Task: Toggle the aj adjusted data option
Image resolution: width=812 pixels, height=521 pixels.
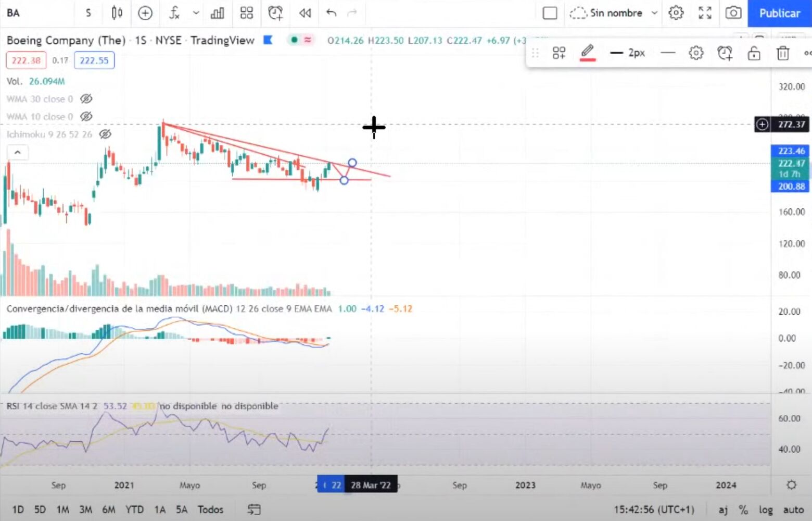Action: pyautogui.click(x=724, y=510)
